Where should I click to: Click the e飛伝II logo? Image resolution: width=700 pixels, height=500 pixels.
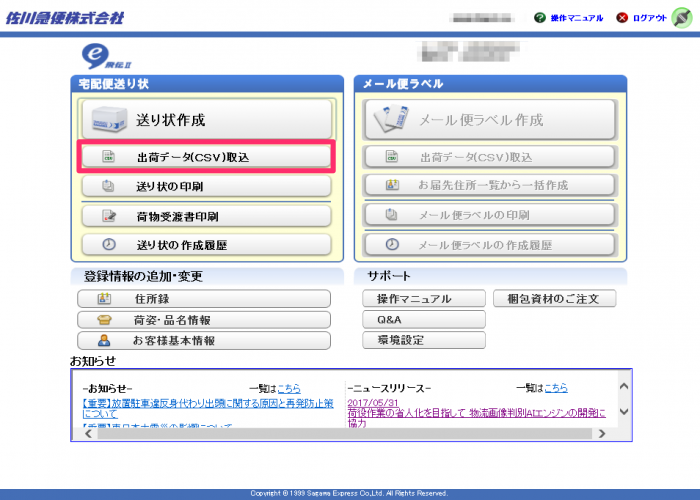coord(106,56)
